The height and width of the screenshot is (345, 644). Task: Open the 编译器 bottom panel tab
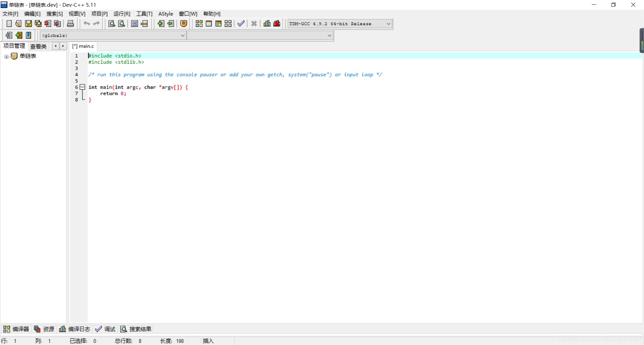pos(16,329)
